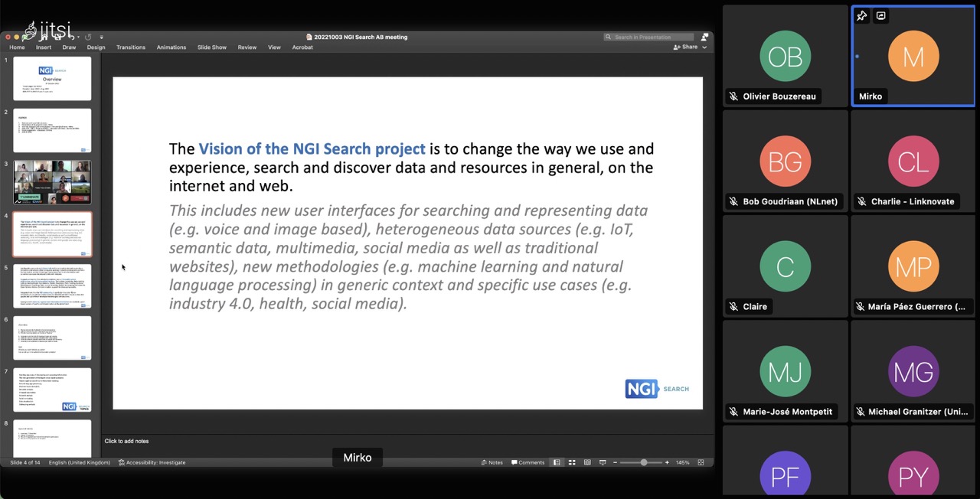This screenshot has width=980, height=499.
Task: Switch to Reading view in status bar
Action: pyautogui.click(x=587, y=462)
